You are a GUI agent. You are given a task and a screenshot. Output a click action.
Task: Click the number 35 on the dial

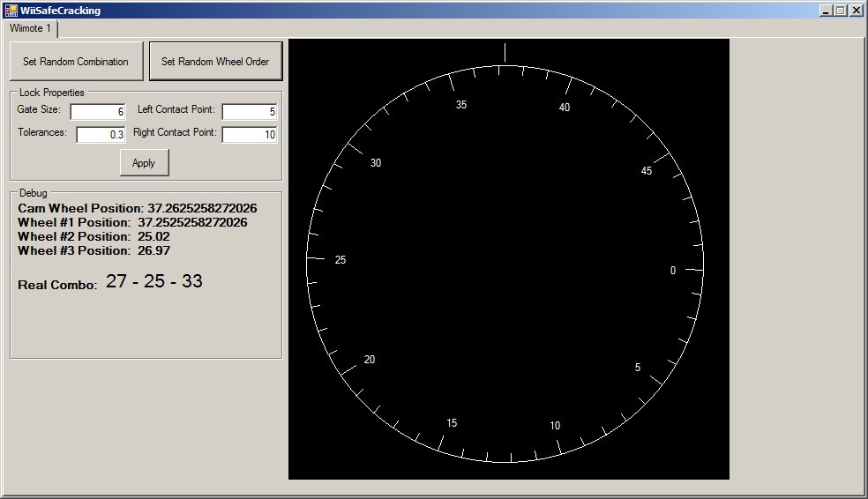click(461, 105)
